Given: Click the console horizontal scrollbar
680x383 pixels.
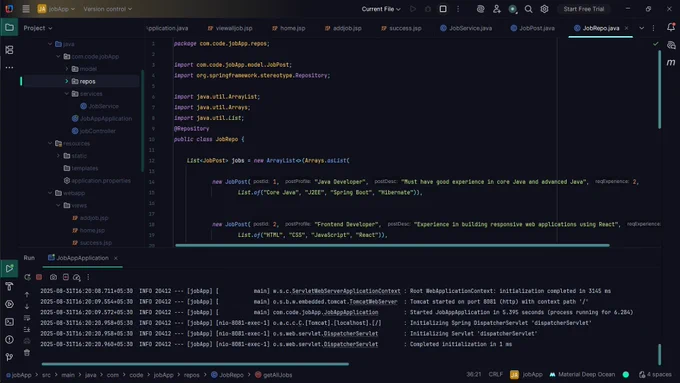Looking at the screenshot, I should (x=195, y=364).
